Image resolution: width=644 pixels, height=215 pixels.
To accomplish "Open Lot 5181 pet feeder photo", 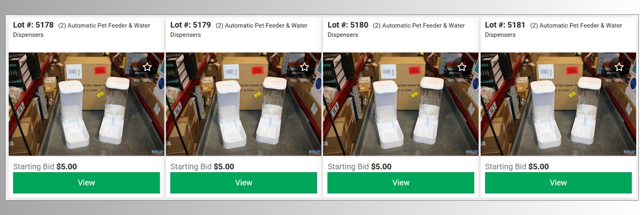I will pyautogui.click(x=558, y=104).
